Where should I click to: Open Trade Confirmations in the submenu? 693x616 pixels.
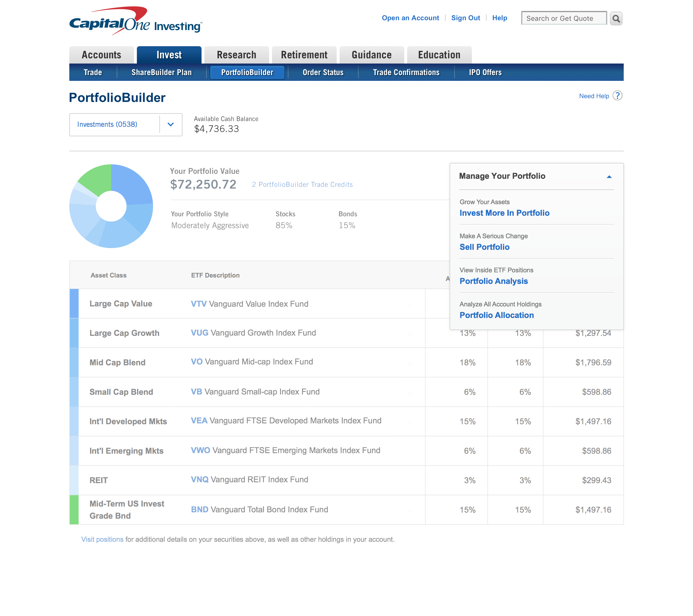point(406,72)
